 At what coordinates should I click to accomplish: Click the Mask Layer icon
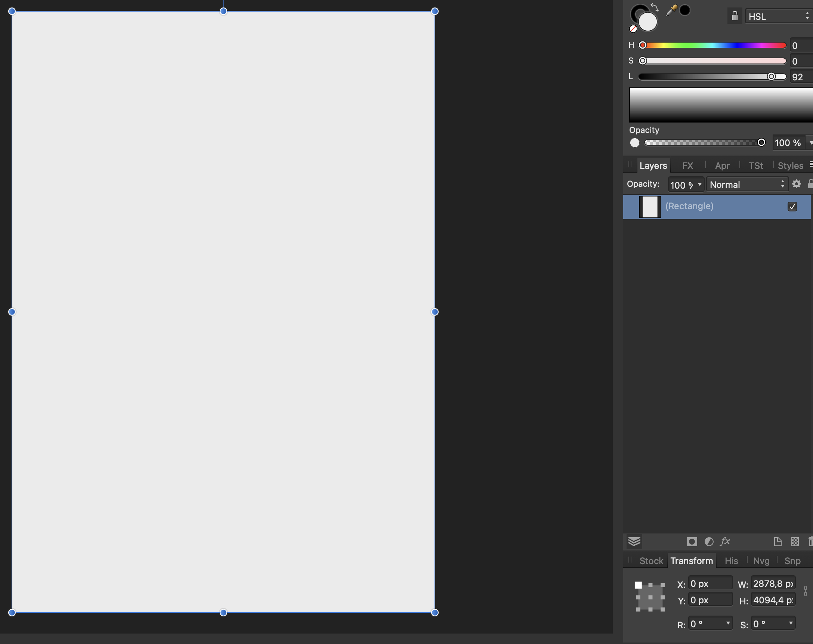[692, 542]
